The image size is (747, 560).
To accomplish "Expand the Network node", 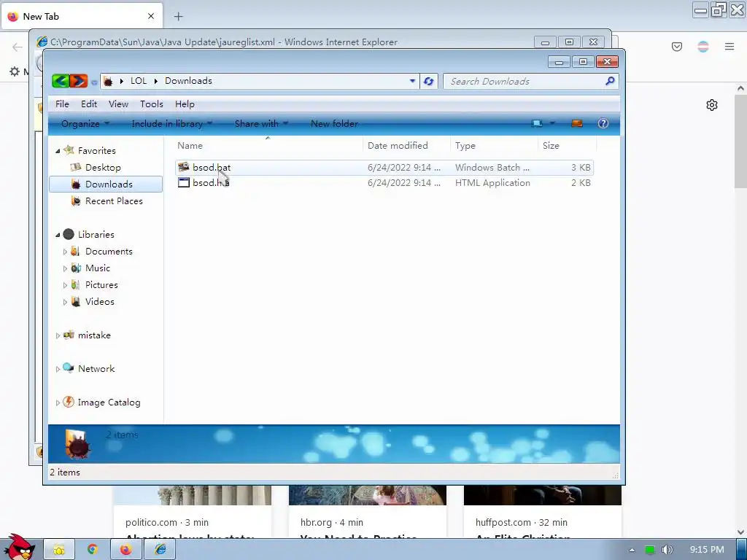I will click(58, 368).
